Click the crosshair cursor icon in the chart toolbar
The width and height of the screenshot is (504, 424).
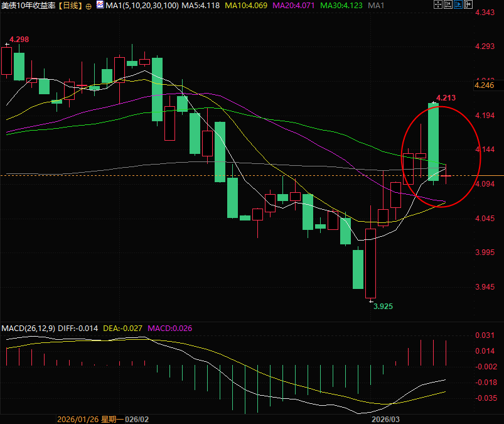pyautogui.click(x=438, y=4)
